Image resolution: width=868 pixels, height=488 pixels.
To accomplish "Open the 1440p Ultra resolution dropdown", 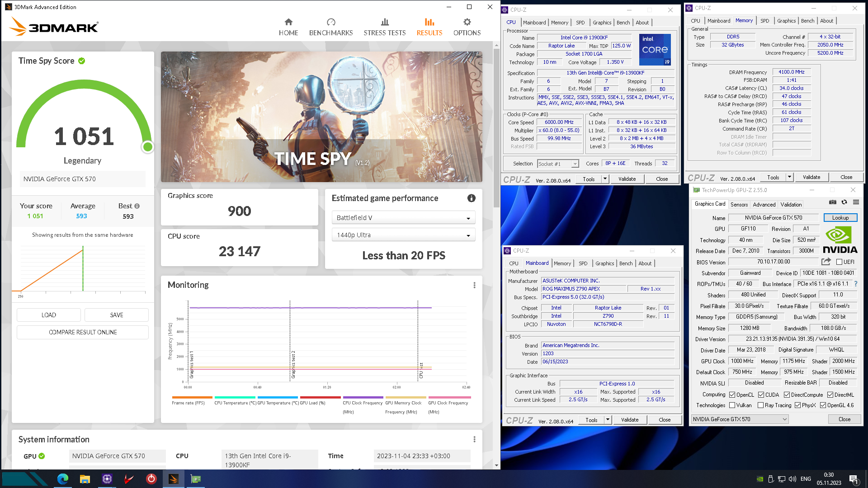I will (x=403, y=235).
